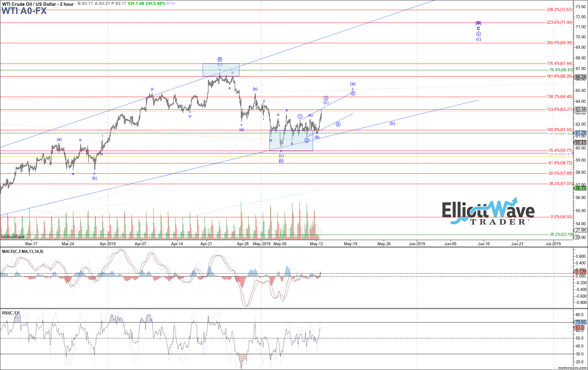
Task: Click the Apr-2019 date on the time axis
Action: (108, 244)
